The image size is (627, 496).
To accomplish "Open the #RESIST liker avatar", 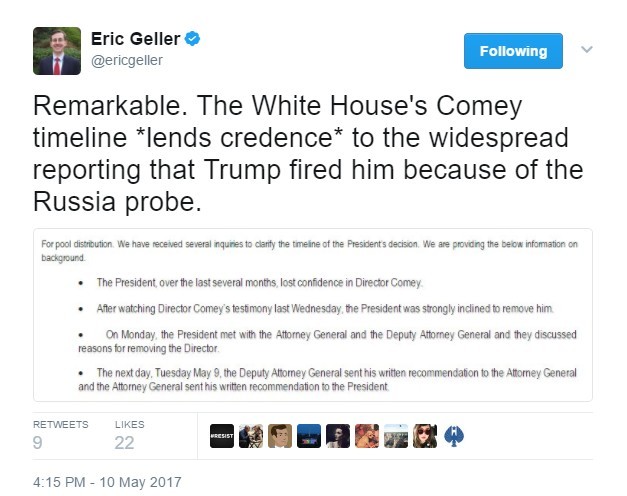I will point(221,437).
